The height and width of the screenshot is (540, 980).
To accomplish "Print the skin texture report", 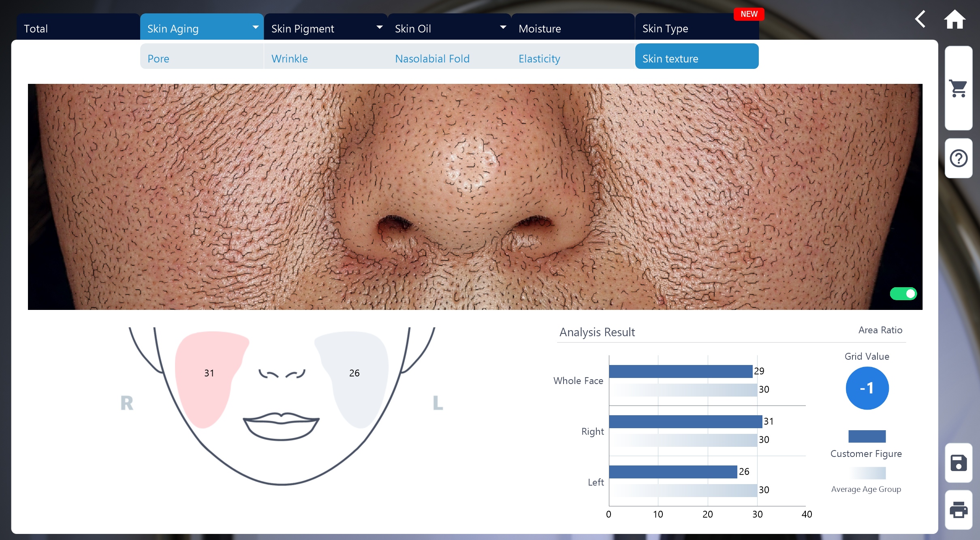I will 959,510.
